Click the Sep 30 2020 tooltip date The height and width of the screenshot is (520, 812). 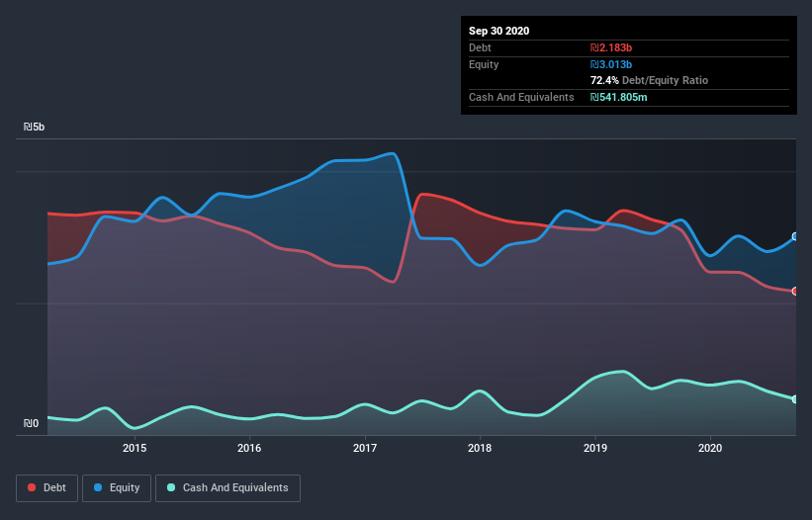[498, 31]
